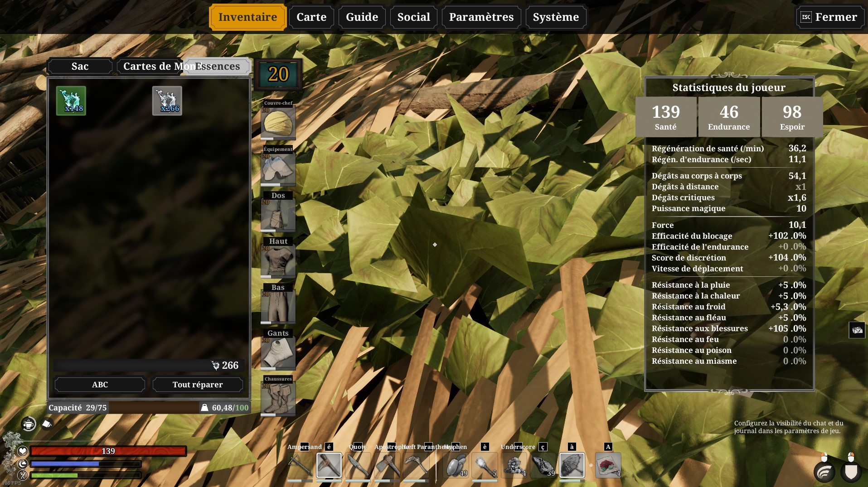Click the glider item in hotbar

coord(572,465)
